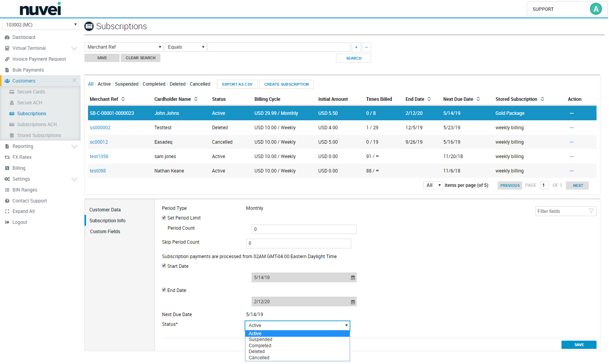Open the 103002 (MC) merchant dropdown
The height and width of the screenshot is (364, 609).
coord(40,25)
